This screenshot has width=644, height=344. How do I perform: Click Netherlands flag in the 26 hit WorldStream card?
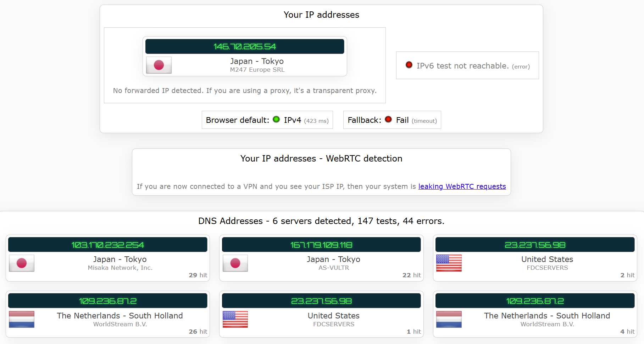[22, 319]
